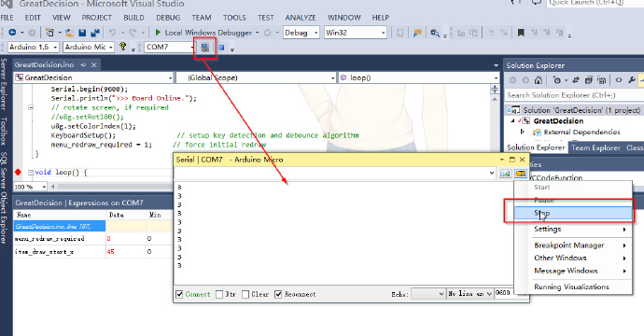This screenshot has height=336, width=644.
Task: Click the yellow Arduino lightbulb explorer icon
Action: click(x=122, y=47)
